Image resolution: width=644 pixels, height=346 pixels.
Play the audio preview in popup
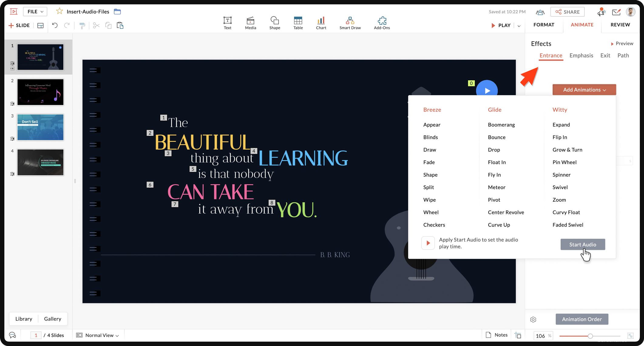pyautogui.click(x=428, y=243)
